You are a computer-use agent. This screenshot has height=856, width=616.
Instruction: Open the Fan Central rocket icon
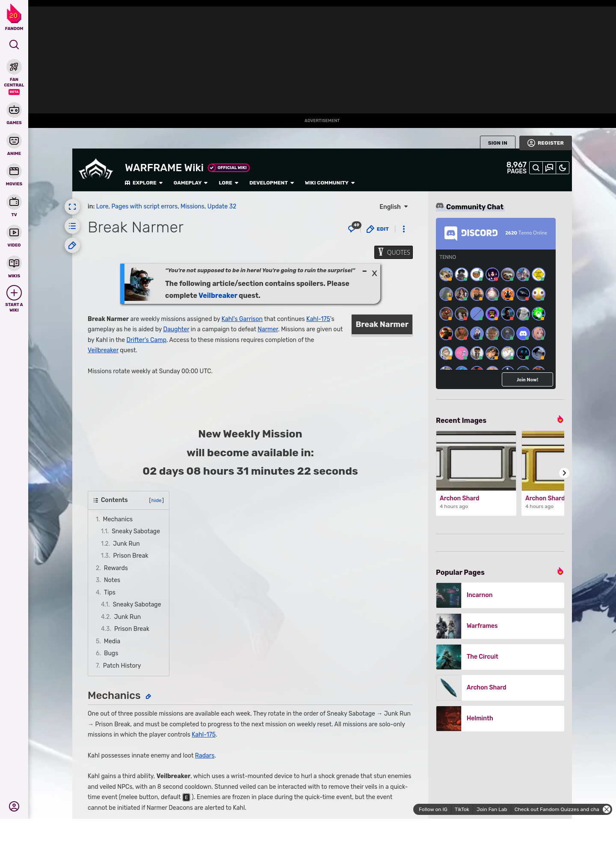[x=14, y=67]
